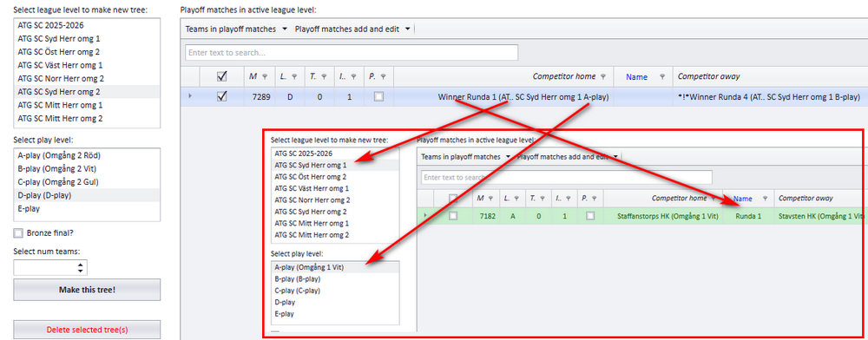Toggle select-all checkbox in main grid header
Image resolution: width=868 pixels, height=340 pixels.
tap(222, 77)
